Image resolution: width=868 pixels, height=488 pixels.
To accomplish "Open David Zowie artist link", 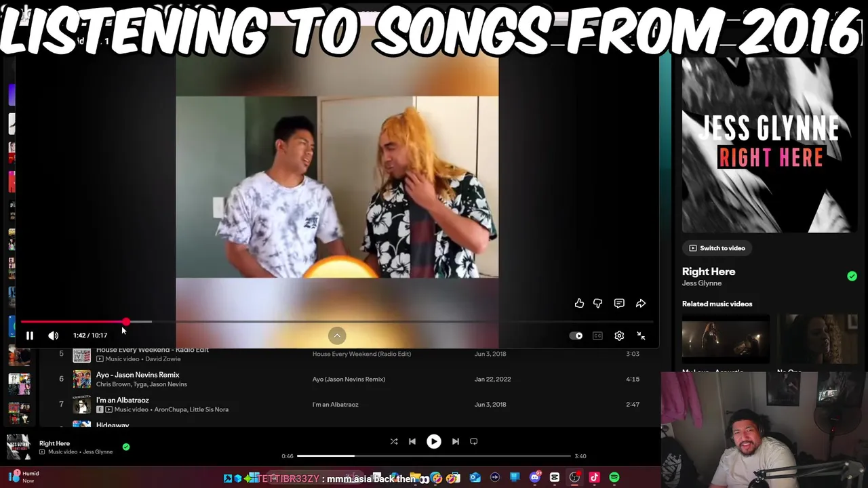I will click(x=163, y=359).
